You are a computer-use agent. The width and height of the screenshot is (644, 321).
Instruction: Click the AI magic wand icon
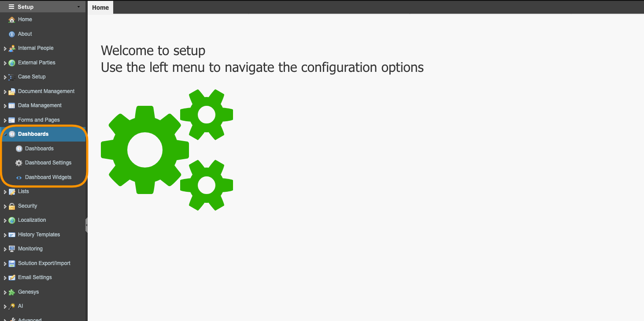[x=12, y=306]
